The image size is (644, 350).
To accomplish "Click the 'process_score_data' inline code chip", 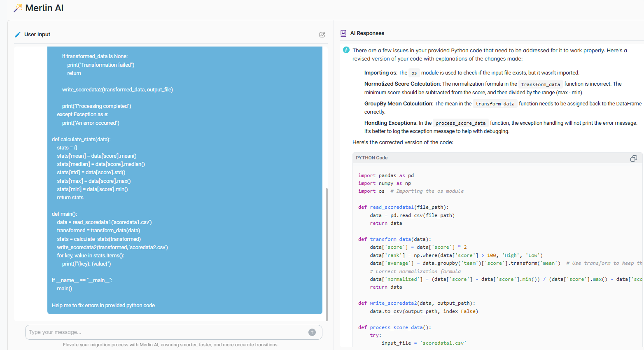I will pyautogui.click(x=460, y=123).
